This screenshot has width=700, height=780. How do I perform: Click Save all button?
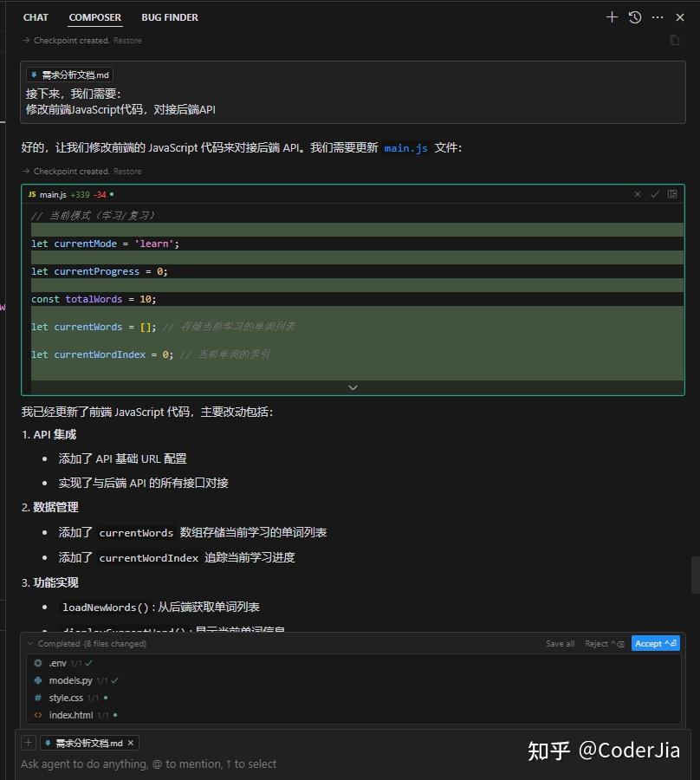point(560,644)
